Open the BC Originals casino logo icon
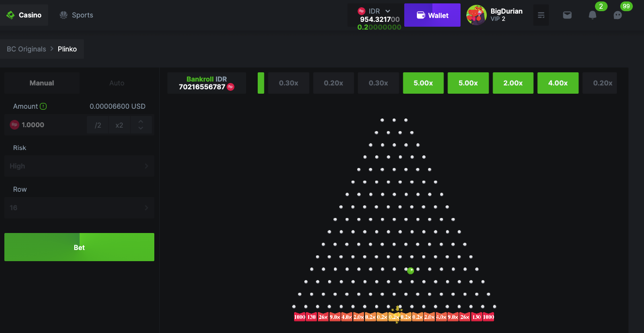This screenshot has height=333, width=644. [10, 15]
